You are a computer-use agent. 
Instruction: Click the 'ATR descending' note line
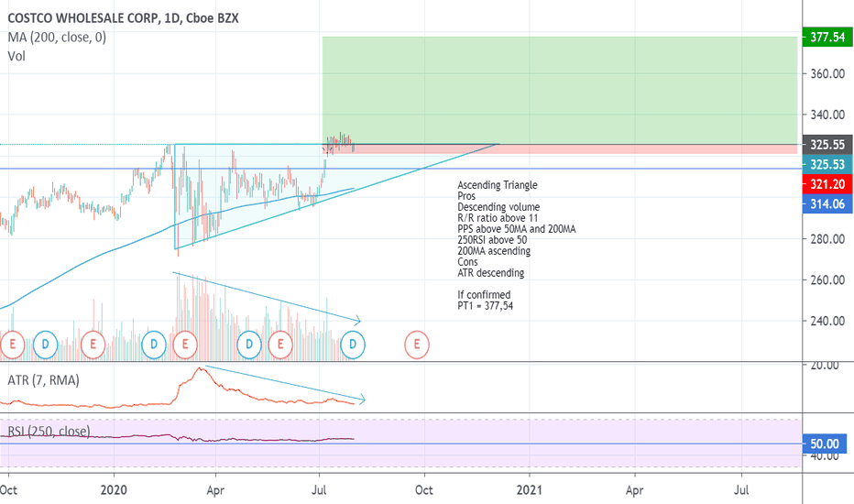point(491,272)
